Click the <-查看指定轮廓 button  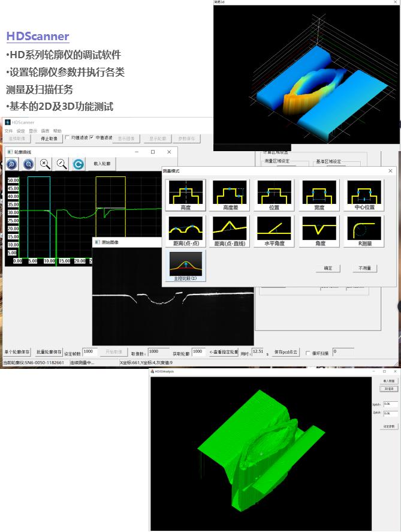click(224, 352)
